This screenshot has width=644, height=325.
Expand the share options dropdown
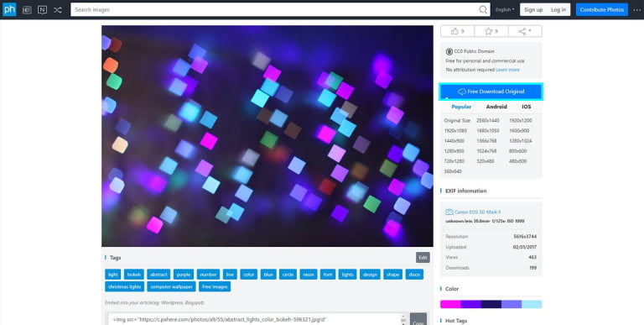tap(525, 31)
